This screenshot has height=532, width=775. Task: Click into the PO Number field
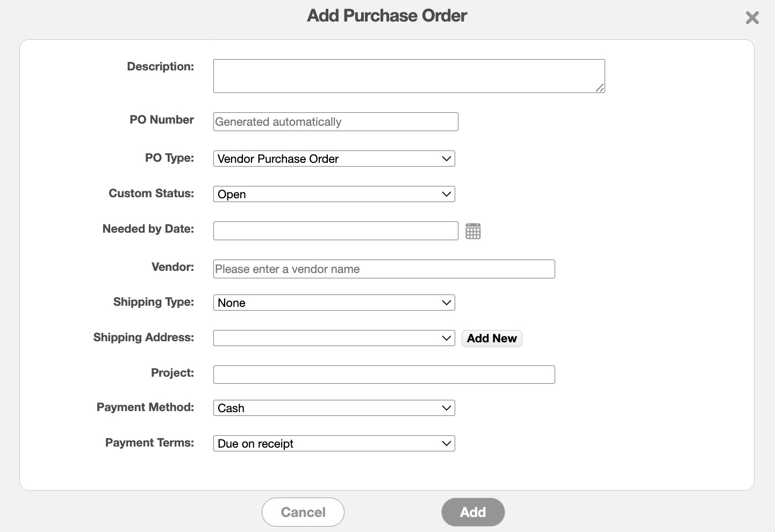(x=335, y=121)
